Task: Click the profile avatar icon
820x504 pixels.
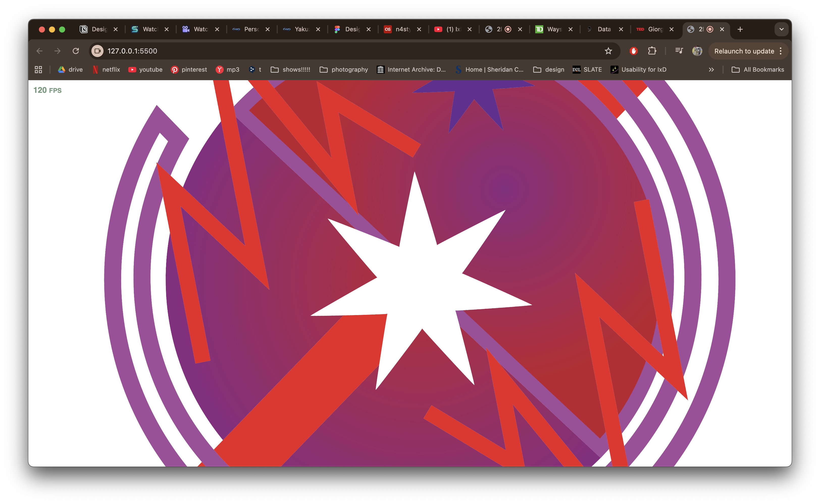Action: coord(697,51)
